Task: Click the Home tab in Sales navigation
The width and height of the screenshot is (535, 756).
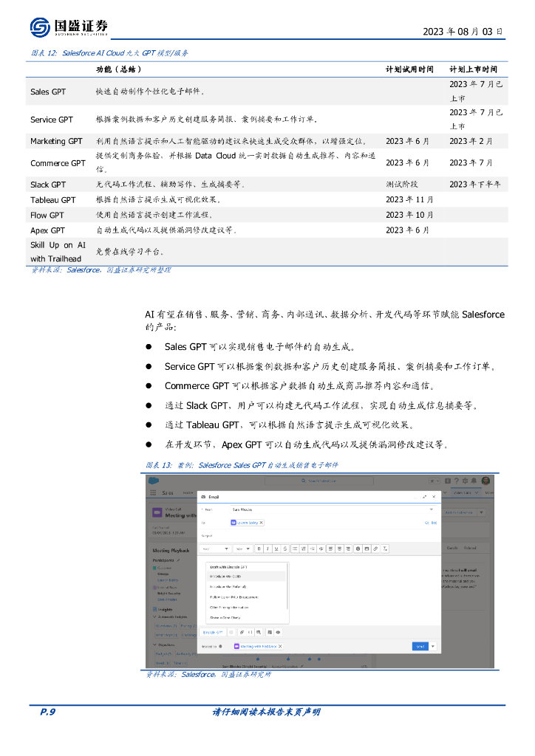Action: [188, 492]
